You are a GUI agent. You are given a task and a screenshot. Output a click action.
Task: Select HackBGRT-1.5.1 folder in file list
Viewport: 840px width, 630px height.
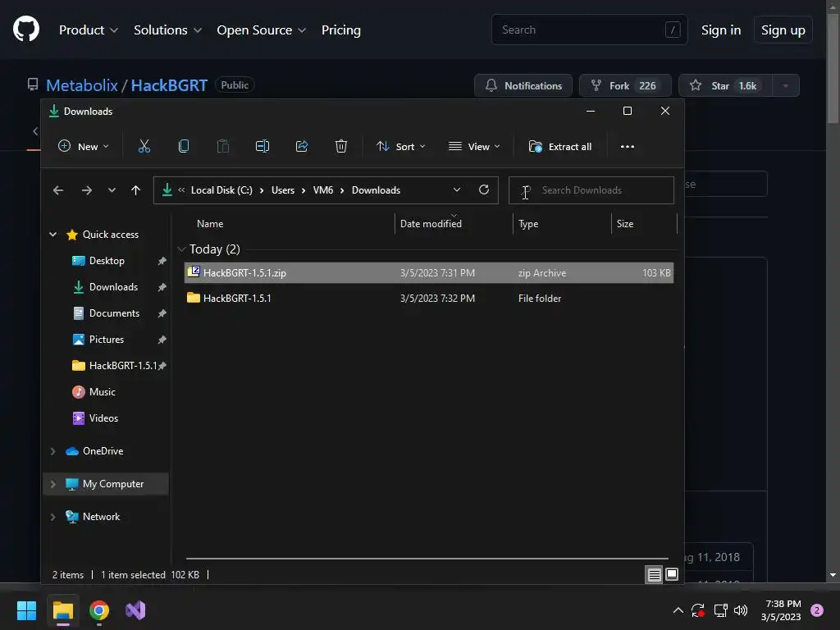428,298
